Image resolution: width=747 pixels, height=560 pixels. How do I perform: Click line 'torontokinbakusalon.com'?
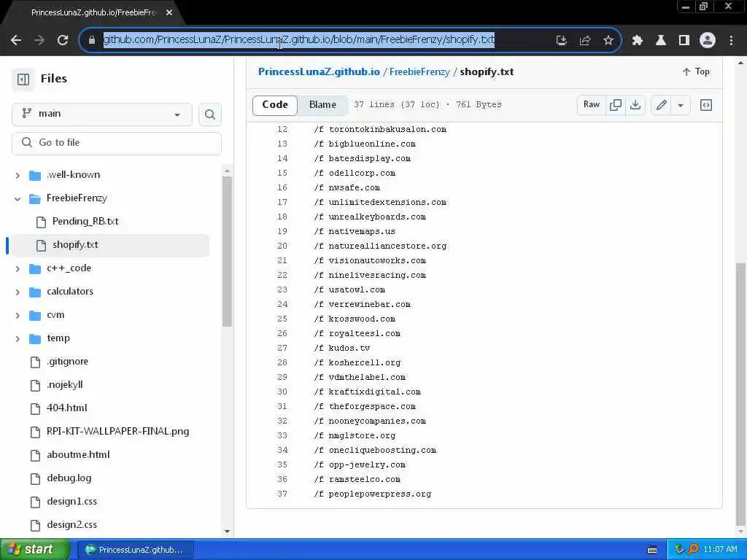(387, 130)
